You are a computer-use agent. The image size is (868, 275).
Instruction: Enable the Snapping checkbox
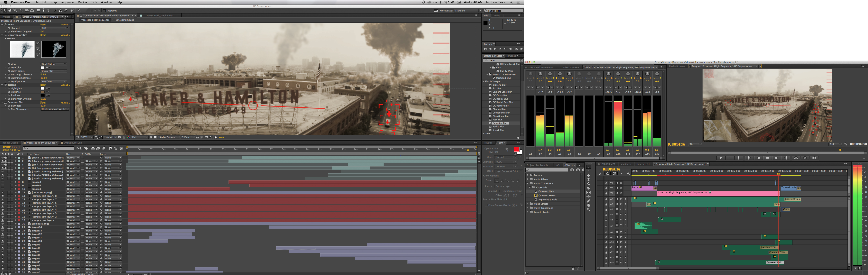click(104, 10)
